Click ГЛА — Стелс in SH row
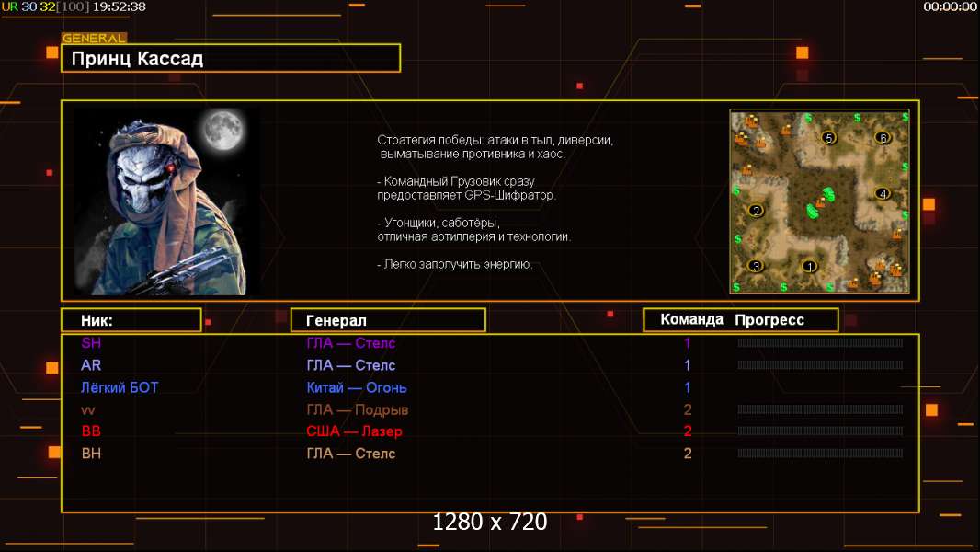Image resolution: width=980 pixels, height=552 pixels. pyautogui.click(x=350, y=342)
